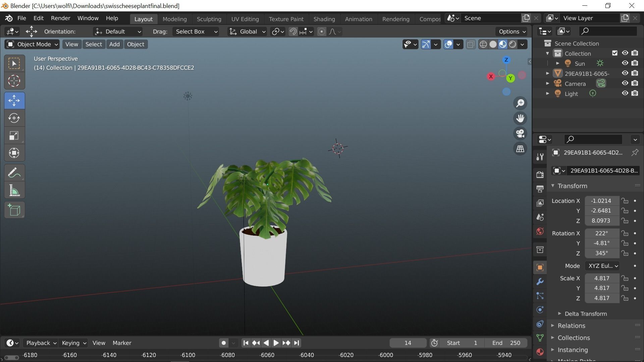Toggle proportional editing
Viewport: 644px width, 362px height.
321,32
